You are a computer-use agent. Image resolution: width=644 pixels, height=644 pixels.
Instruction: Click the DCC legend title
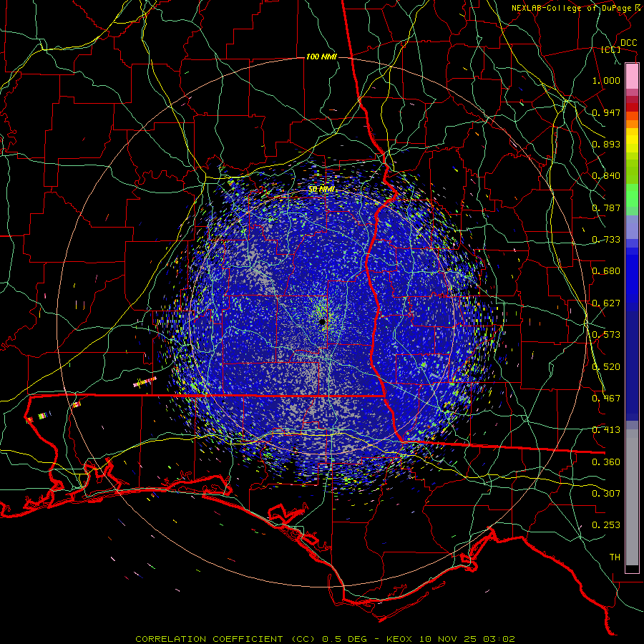628,43
